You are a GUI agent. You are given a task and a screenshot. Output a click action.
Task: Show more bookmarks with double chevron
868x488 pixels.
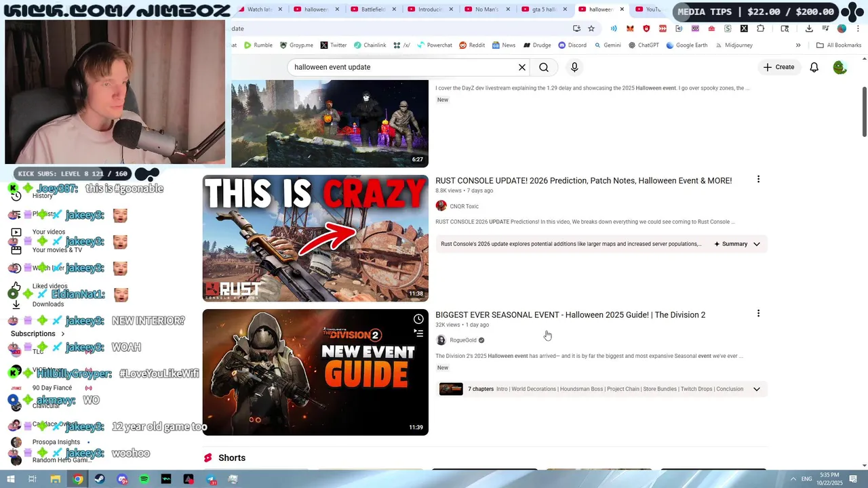(x=798, y=45)
